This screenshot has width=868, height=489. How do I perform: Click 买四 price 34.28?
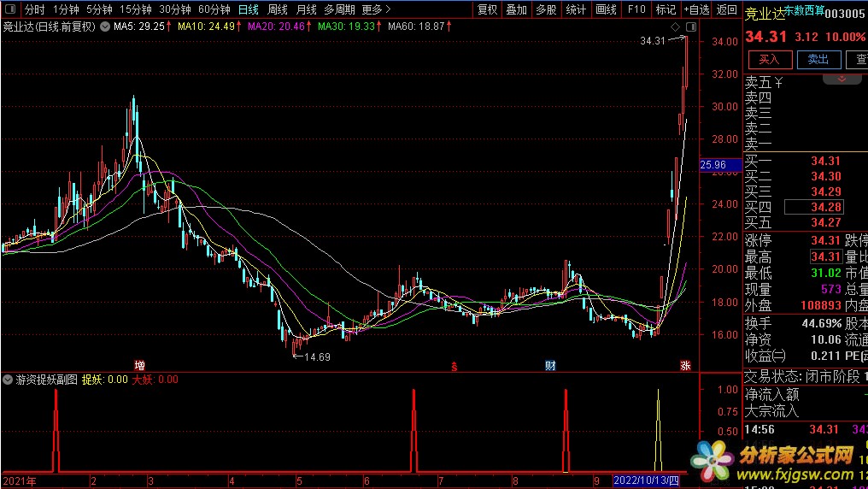point(825,207)
